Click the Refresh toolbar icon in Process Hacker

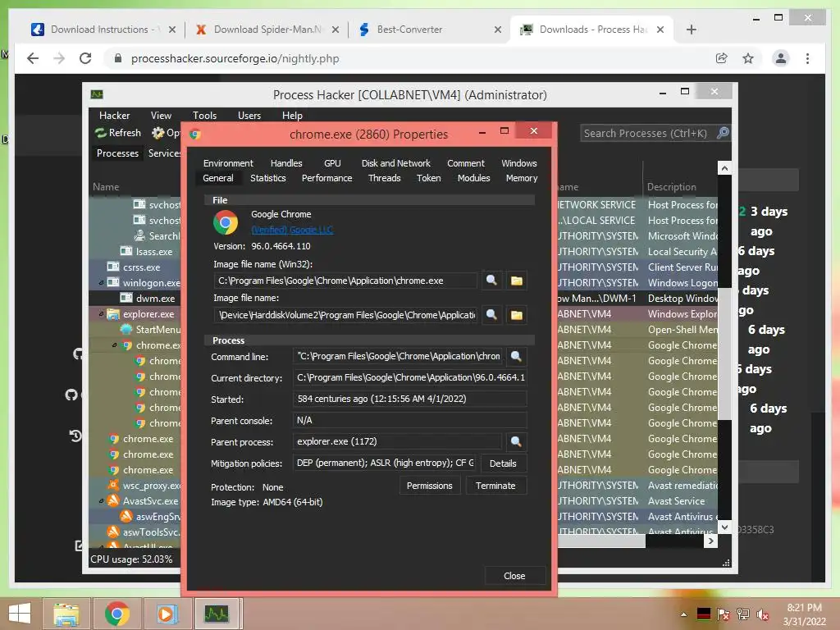[x=100, y=133]
